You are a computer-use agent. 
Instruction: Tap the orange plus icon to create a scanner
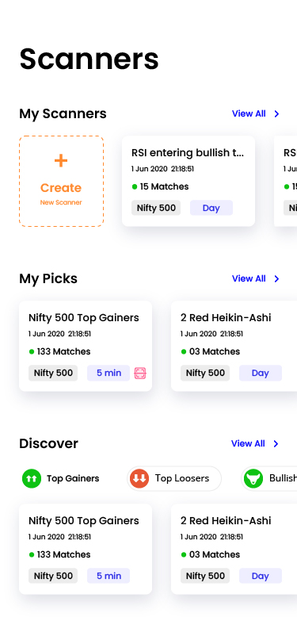[x=61, y=160]
